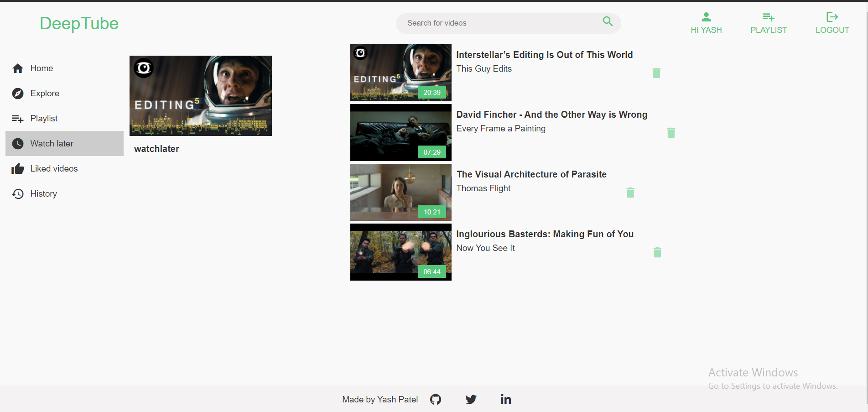Open title Interstellar's Editing Is Out of This World
Viewport: 868px width, 412px height.
pos(545,55)
